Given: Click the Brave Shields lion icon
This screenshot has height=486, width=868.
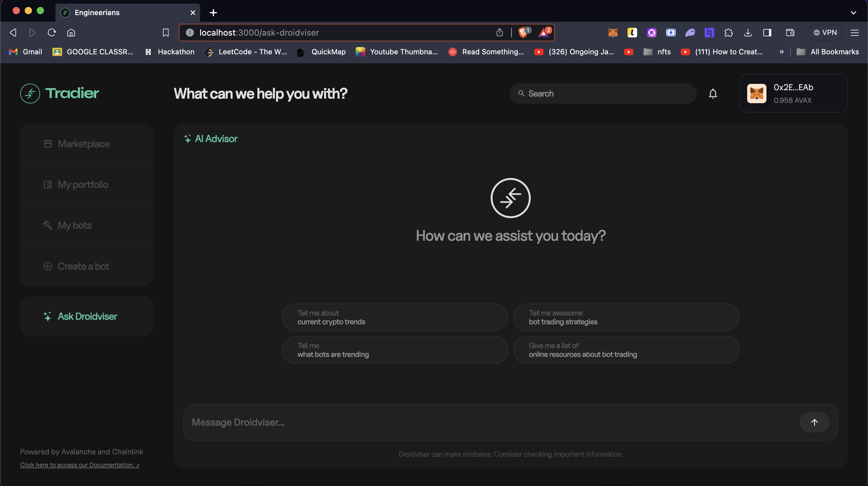Looking at the screenshot, I should coord(523,33).
